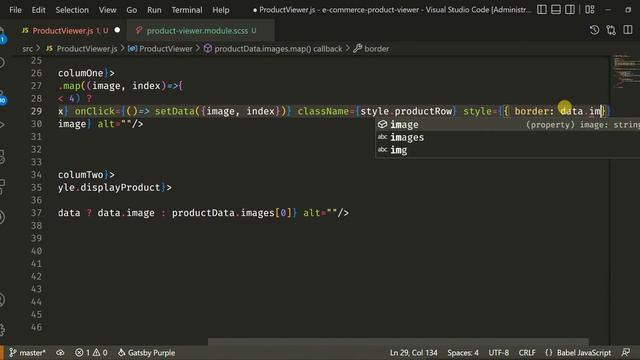Click border breadcrumb segment
The image size is (640, 360).
371,49
